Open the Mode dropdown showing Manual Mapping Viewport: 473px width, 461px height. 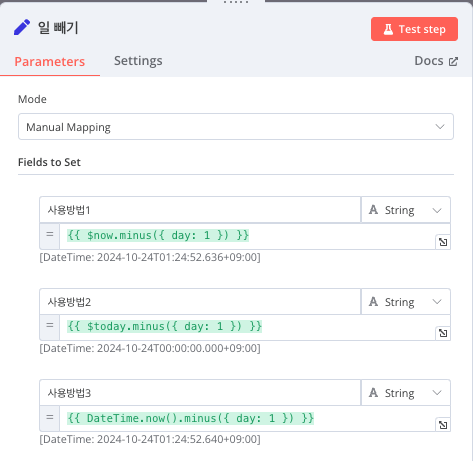pos(236,127)
